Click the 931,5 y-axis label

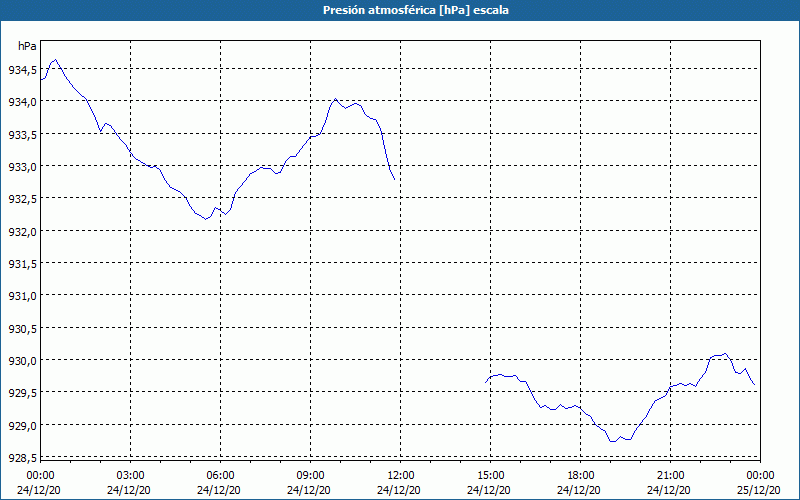pyautogui.click(x=22, y=264)
